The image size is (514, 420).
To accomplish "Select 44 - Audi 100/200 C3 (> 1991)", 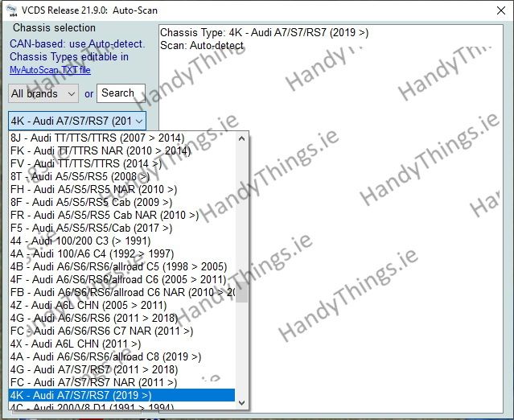I will (x=122, y=241).
